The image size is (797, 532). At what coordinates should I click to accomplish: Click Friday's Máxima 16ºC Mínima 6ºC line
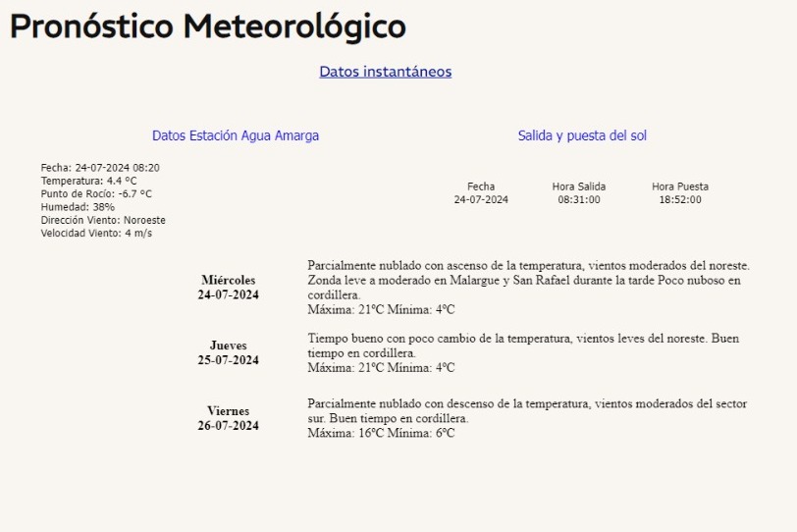pyautogui.click(x=381, y=433)
